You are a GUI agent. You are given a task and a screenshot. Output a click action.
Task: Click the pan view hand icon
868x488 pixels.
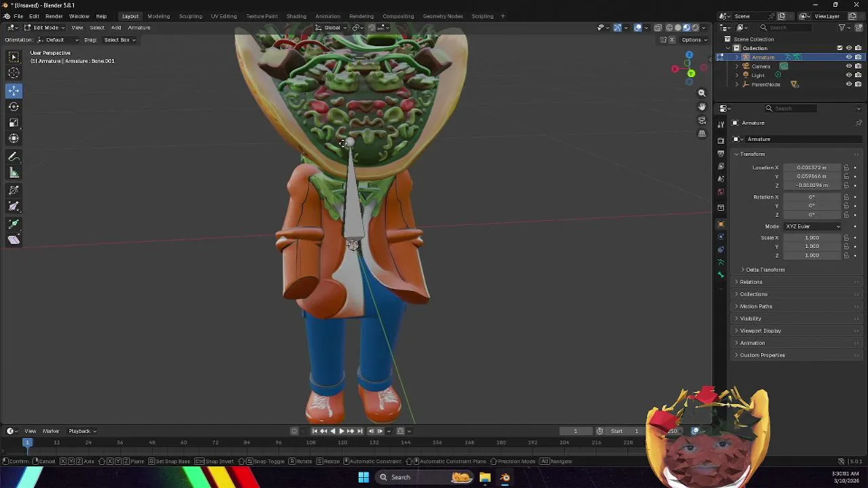[702, 106]
